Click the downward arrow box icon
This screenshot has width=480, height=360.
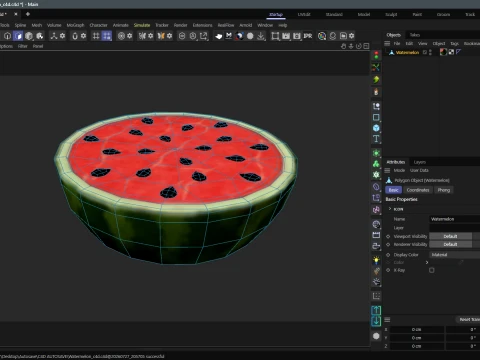point(376,321)
